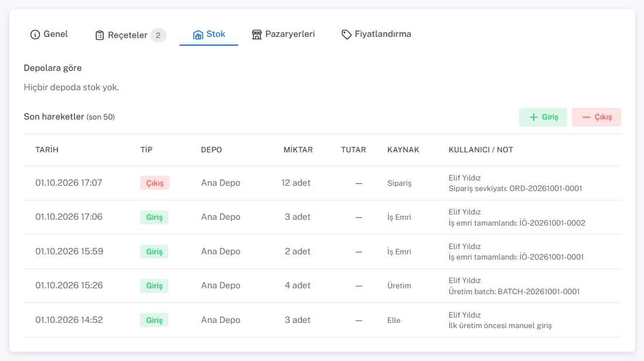644x361 pixels.
Task: Click note İş emri tamamlandı: İÖ-20261001-0002
Action: click(x=517, y=223)
